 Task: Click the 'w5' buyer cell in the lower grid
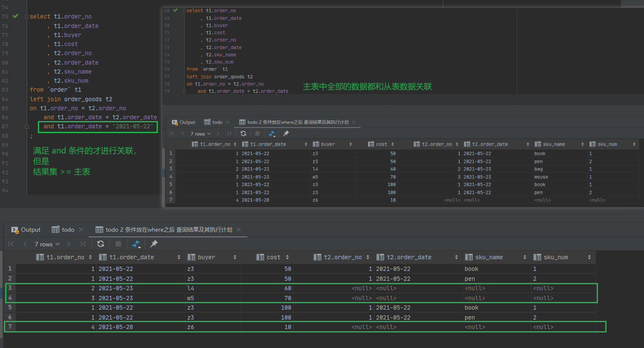[x=213, y=298]
